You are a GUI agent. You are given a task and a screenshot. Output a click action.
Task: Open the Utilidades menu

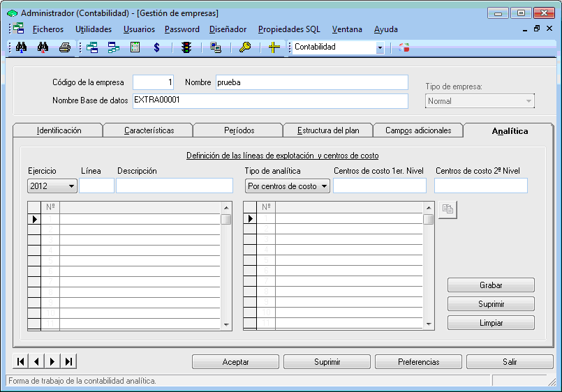(x=94, y=29)
